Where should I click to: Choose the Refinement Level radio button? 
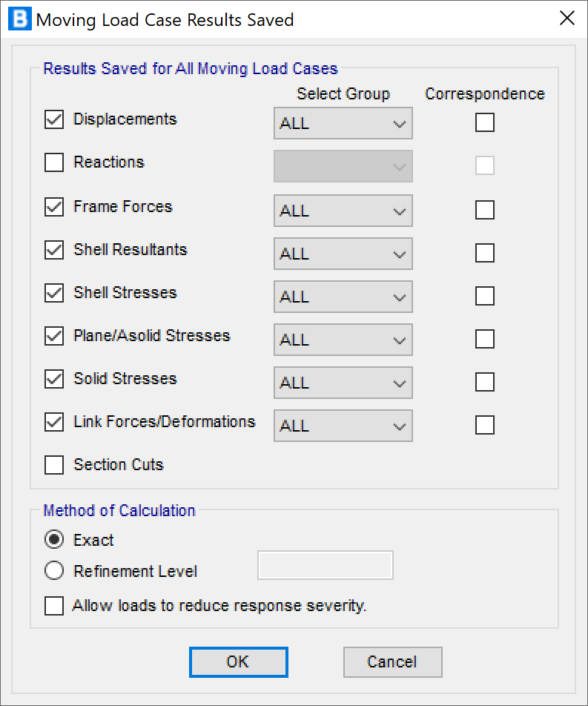pyautogui.click(x=54, y=571)
